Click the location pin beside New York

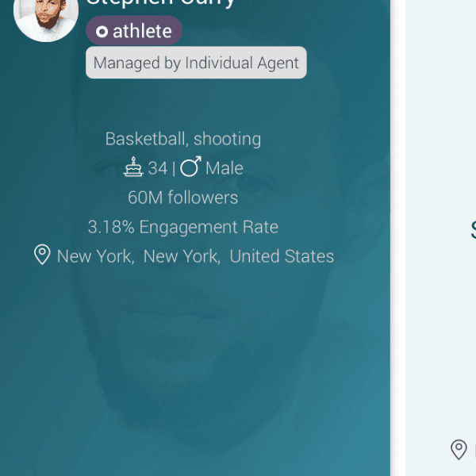coord(42,255)
